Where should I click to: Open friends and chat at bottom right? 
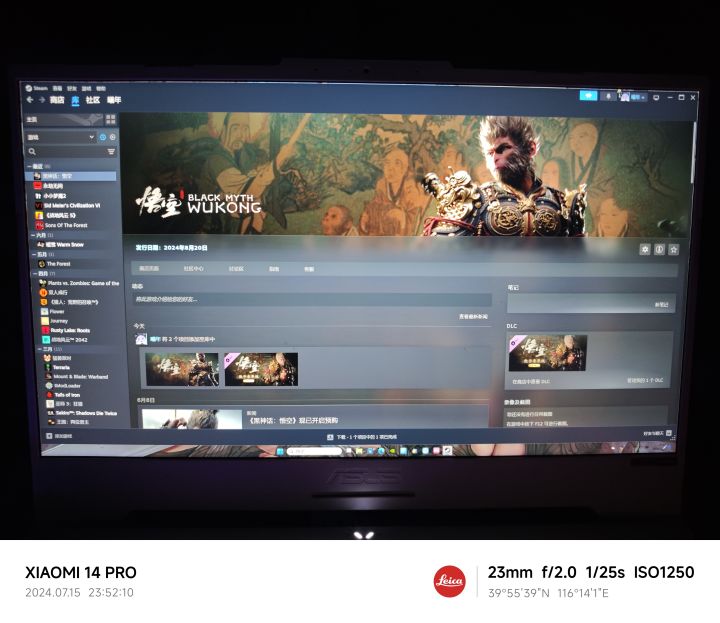pyautogui.click(x=658, y=433)
